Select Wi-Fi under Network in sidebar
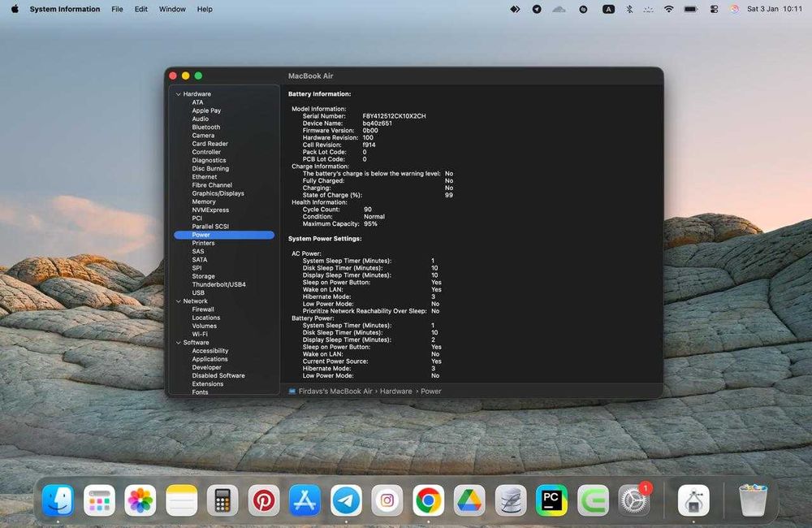812x528 pixels. [x=200, y=334]
